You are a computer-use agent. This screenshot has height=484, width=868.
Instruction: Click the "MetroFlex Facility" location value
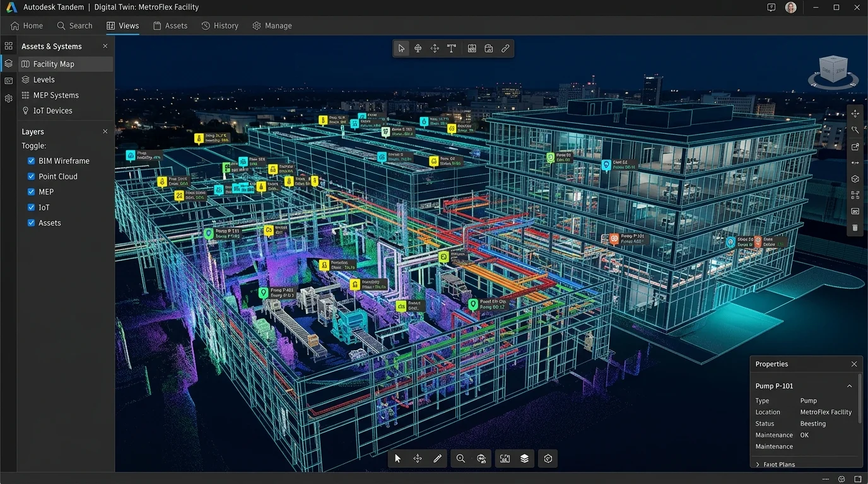(x=826, y=412)
